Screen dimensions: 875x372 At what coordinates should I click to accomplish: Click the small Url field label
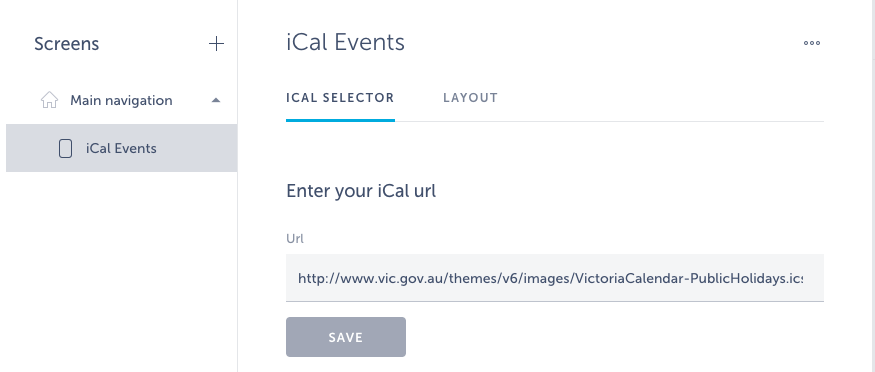pyautogui.click(x=295, y=238)
